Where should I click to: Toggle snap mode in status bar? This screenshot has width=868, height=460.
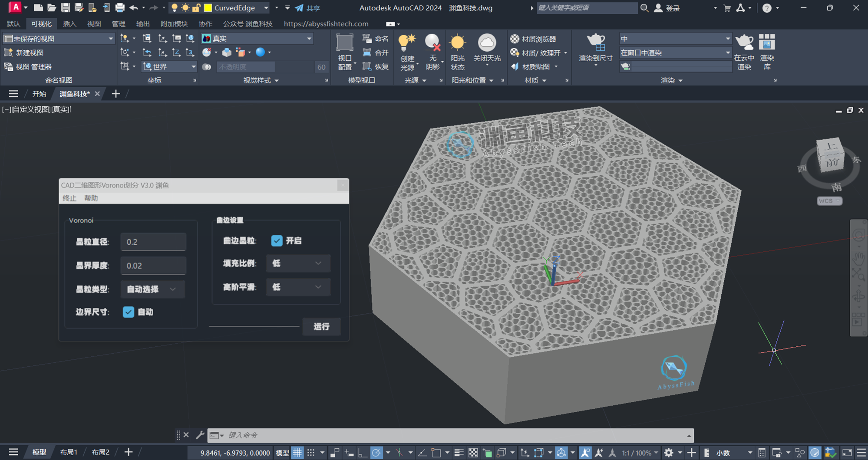[311, 453]
